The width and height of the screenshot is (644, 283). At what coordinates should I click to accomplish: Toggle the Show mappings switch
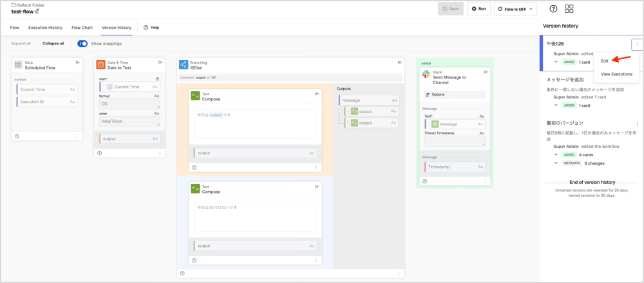pyautogui.click(x=82, y=44)
